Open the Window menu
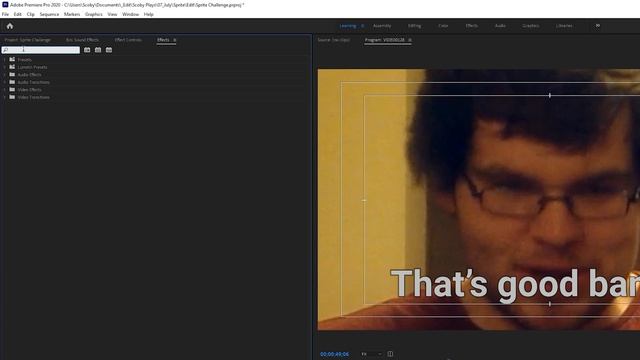 pos(131,14)
